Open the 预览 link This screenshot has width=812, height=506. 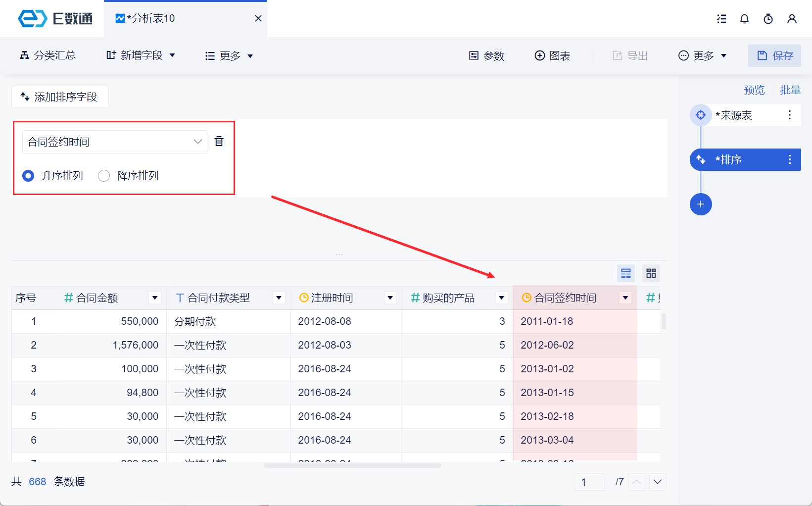pos(754,90)
